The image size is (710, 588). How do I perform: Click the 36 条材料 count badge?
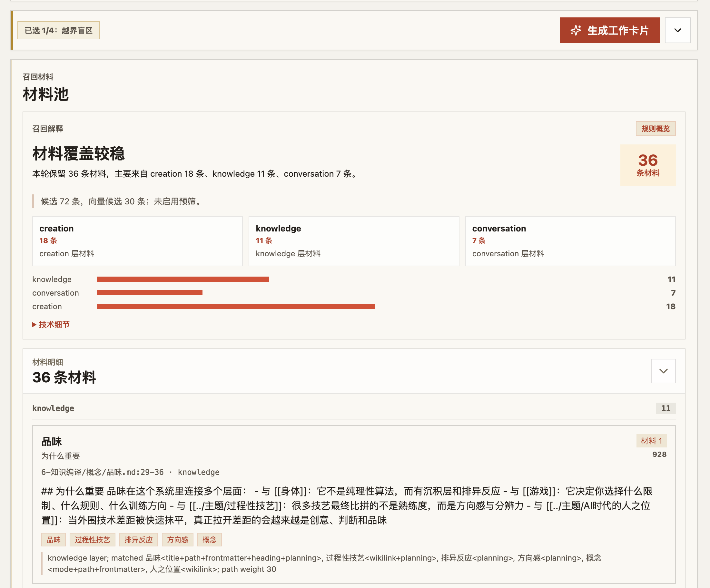point(648,165)
